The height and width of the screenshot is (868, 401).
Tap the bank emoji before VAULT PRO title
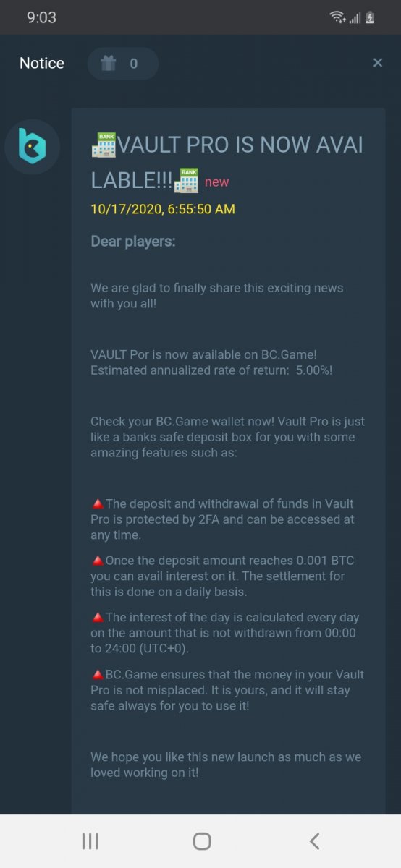point(104,144)
